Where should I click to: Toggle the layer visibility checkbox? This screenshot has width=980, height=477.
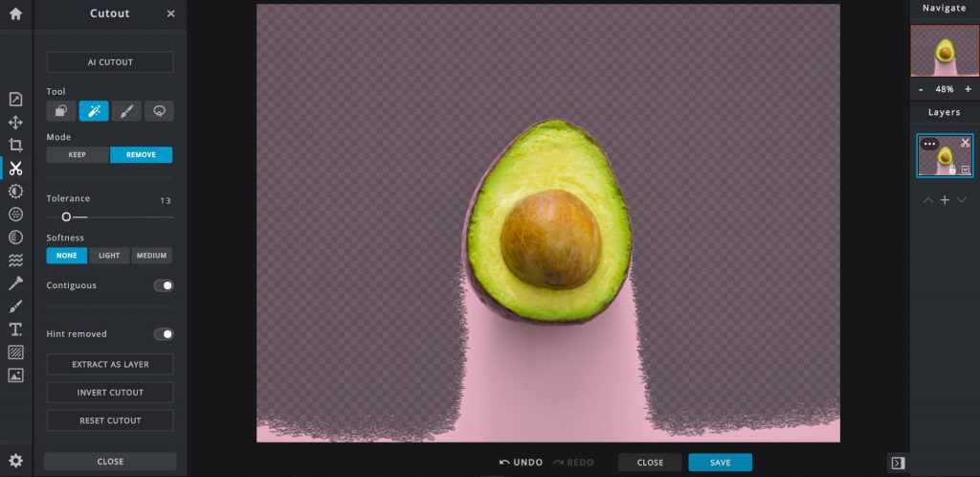pyautogui.click(x=965, y=170)
